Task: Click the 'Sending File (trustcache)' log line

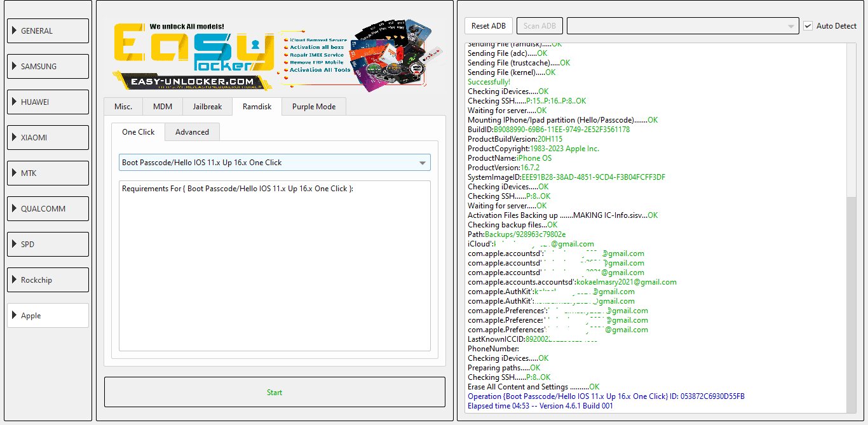Action: tap(519, 63)
